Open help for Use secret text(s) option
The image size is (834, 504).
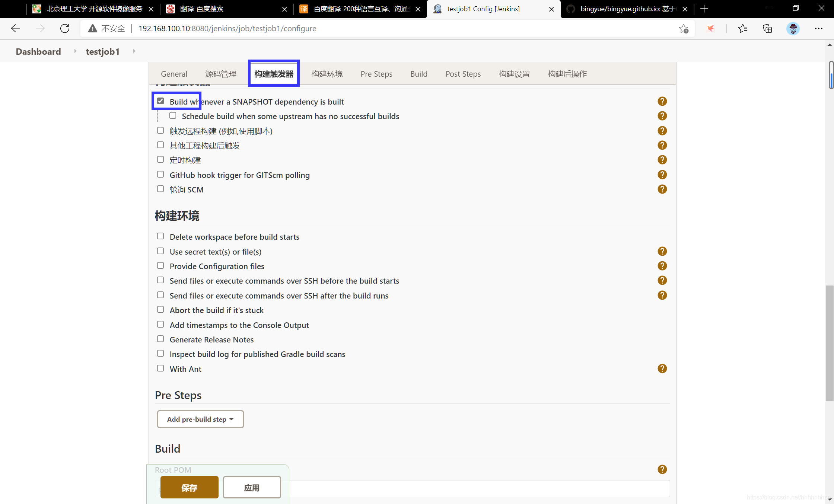coord(662,251)
